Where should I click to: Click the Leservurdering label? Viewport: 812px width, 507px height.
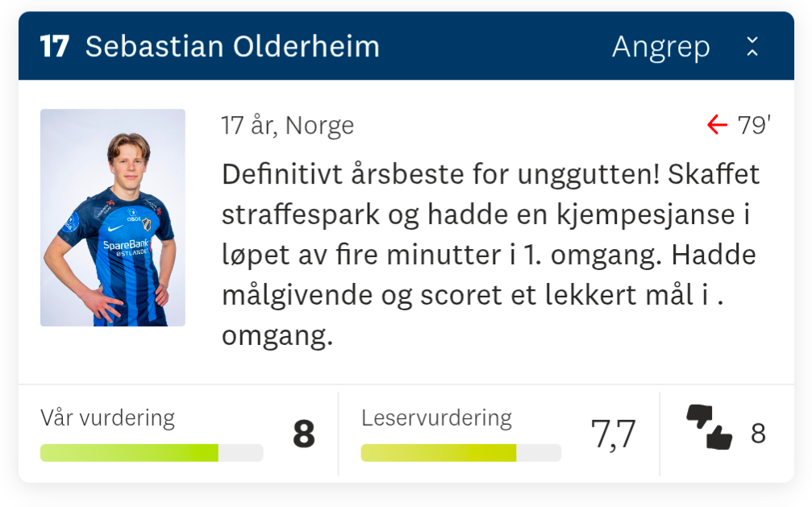point(436,418)
